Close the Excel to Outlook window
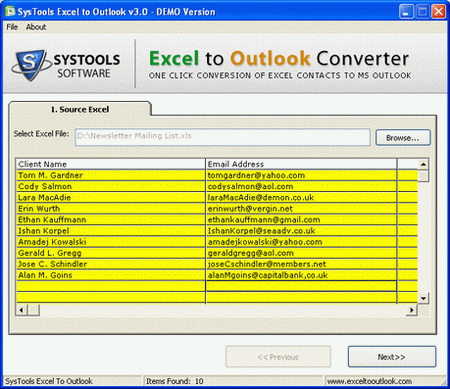This screenshot has width=450, height=389. (439, 12)
